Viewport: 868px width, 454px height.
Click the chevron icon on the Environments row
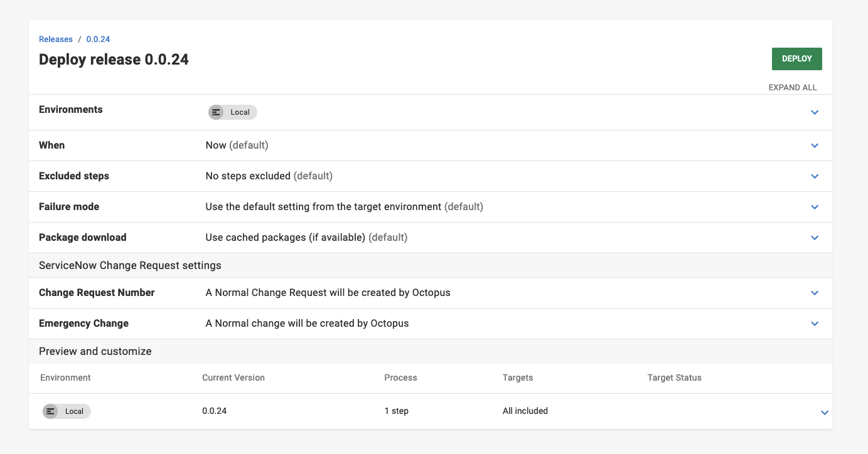click(815, 112)
